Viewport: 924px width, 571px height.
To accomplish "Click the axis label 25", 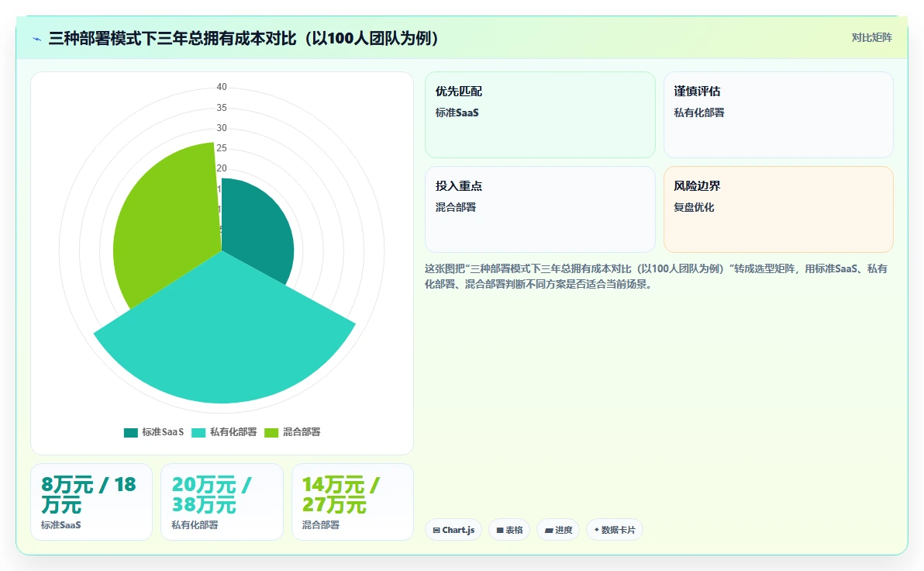I will pos(222,148).
